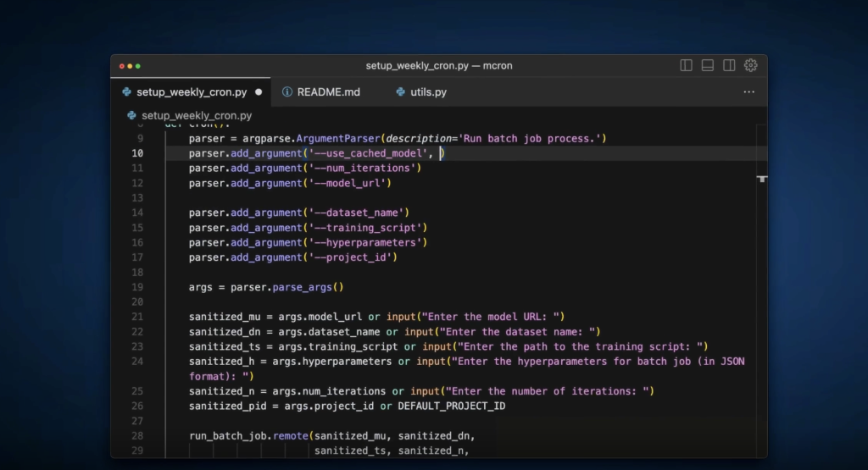Viewport: 868px width, 470px height.
Task: Click ArgumentParser on line 9
Action: (x=338, y=138)
